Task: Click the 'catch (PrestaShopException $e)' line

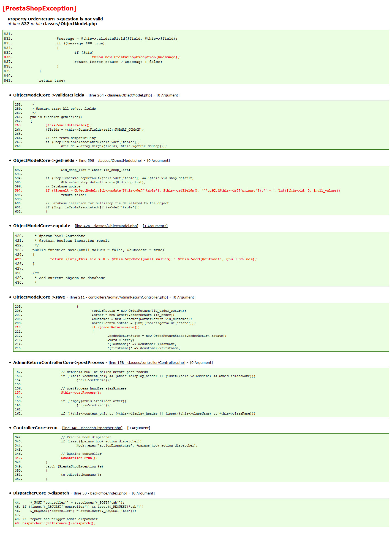Action: point(74,467)
